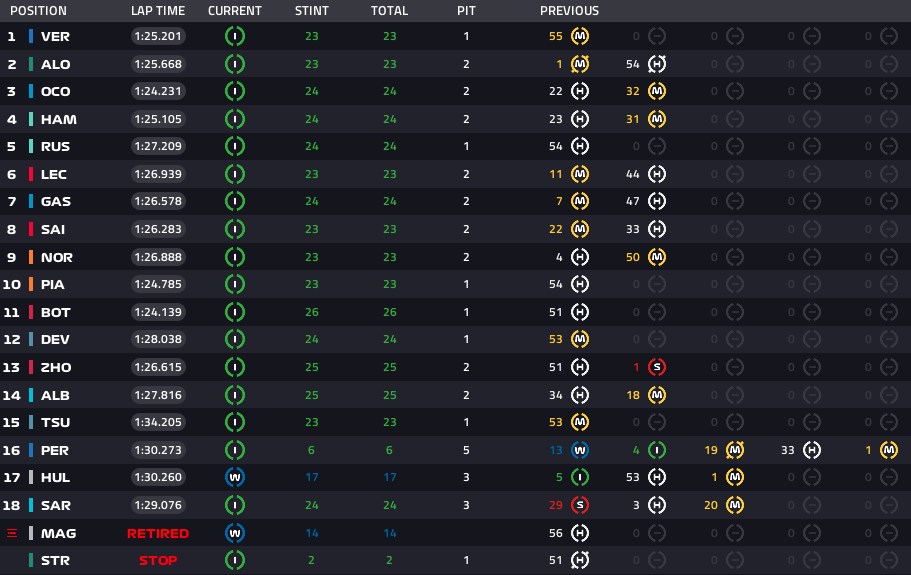Click OCO's yellow medium tyre icon
Screen dimensions: 911x575
657,91
